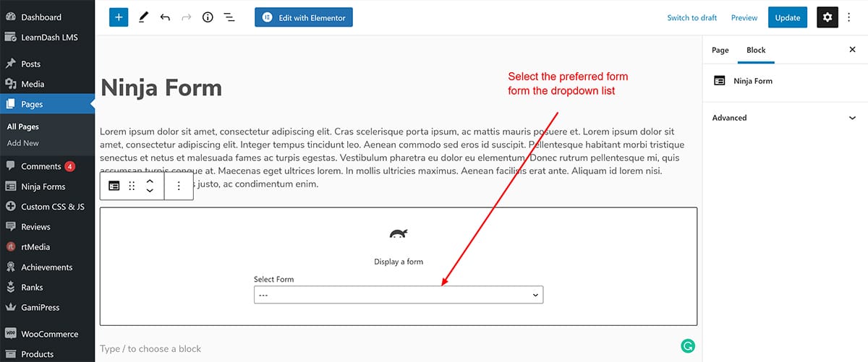Switch to the Page tab in sidebar
The height and width of the screenshot is (362, 868).
point(720,50)
